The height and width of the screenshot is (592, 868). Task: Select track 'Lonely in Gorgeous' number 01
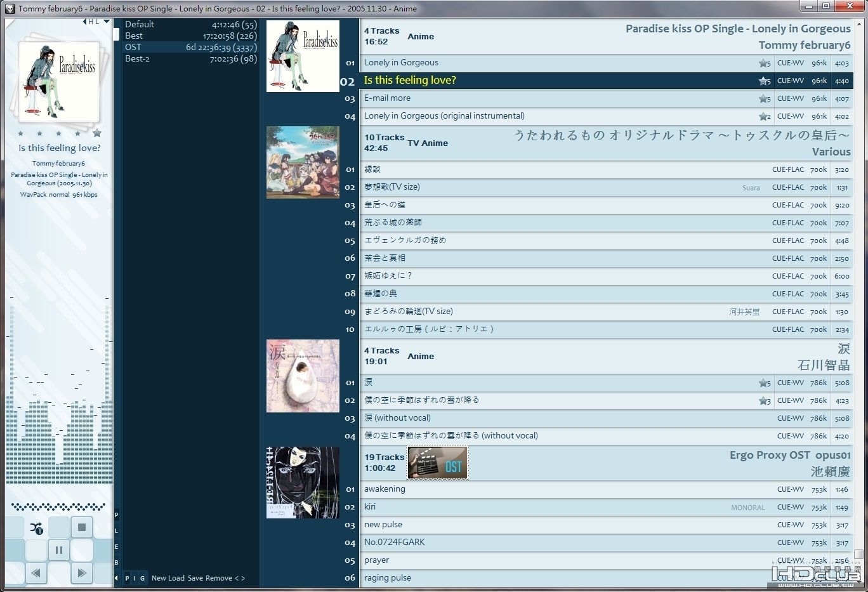point(606,63)
